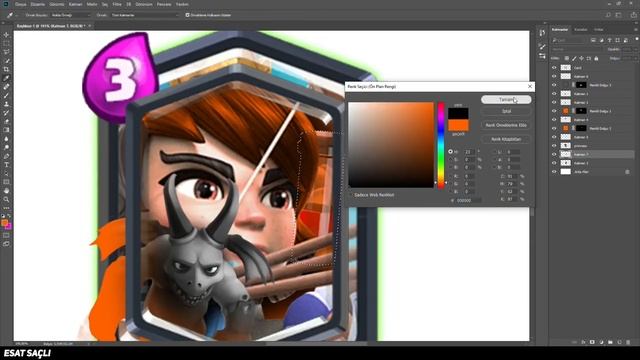
Task: Open the Örnek Tüm Katmanlar dropdown
Action: coord(145,15)
